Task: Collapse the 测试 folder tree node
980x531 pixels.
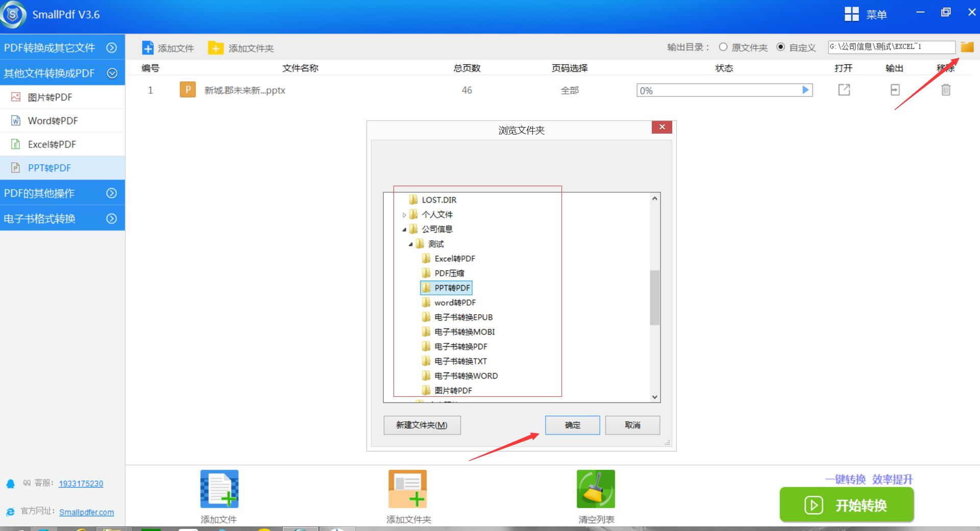Action: click(x=410, y=244)
